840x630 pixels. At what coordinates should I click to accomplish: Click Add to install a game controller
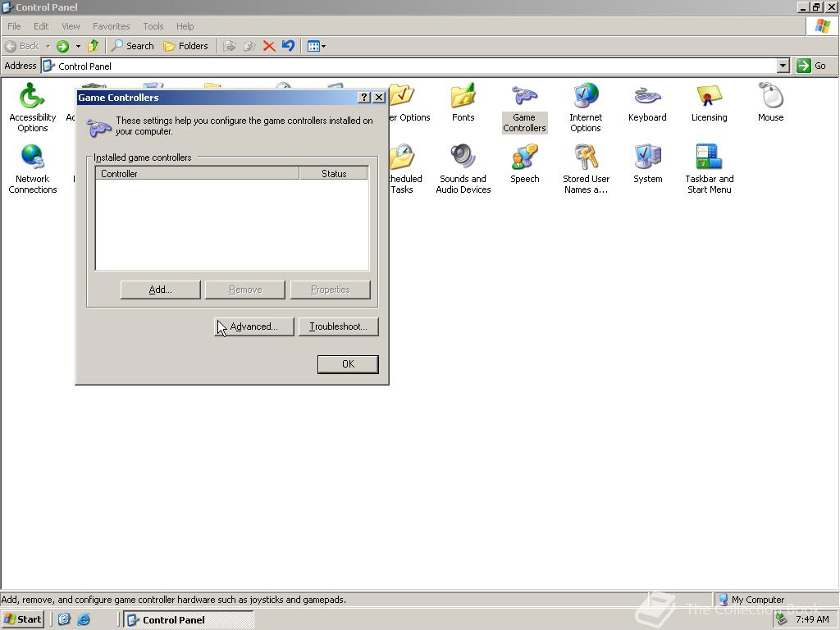click(x=159, y=290)
